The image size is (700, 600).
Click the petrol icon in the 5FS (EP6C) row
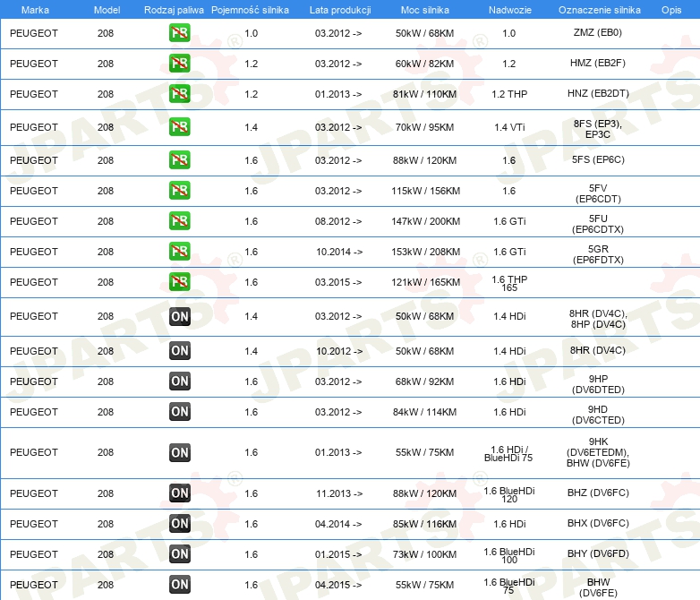coord(179,160)
